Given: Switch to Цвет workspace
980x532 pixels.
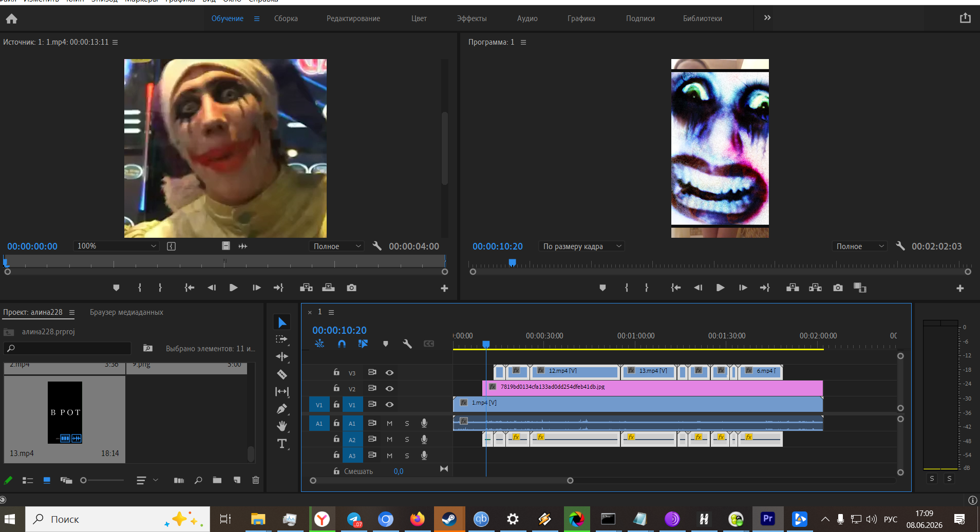Looking at the screenshot, I should pyautogui.click(x=419, y=18).
